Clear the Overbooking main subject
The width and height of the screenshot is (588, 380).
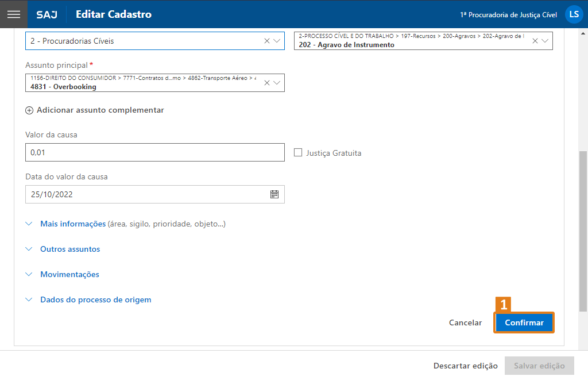(266, 83)
